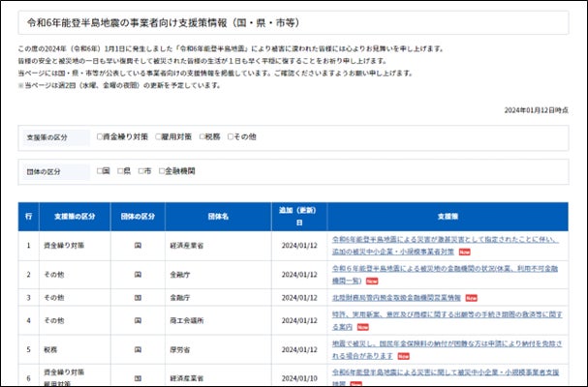Click the page heading 令和6年能登半島地震の事業者向け支援策情報

[x=165, y=23]
